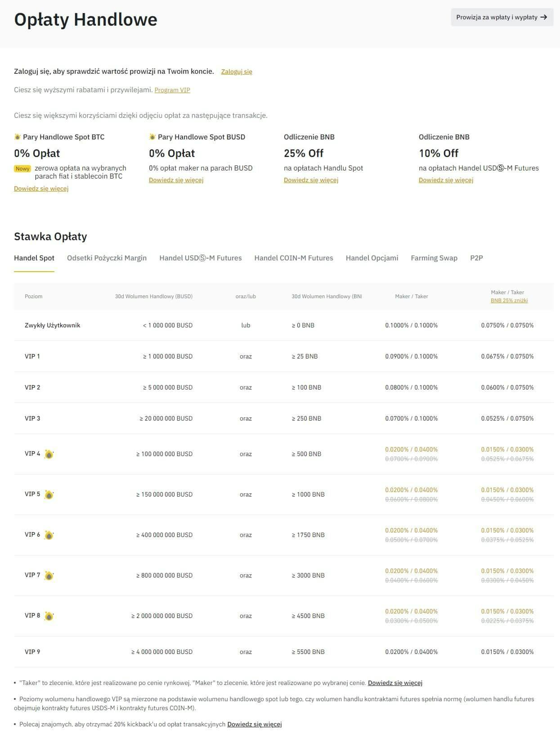The width and height of the screenshot is (560, 743).
Task: Click the flame icon next to VIP 6
Action: [49, 535]
